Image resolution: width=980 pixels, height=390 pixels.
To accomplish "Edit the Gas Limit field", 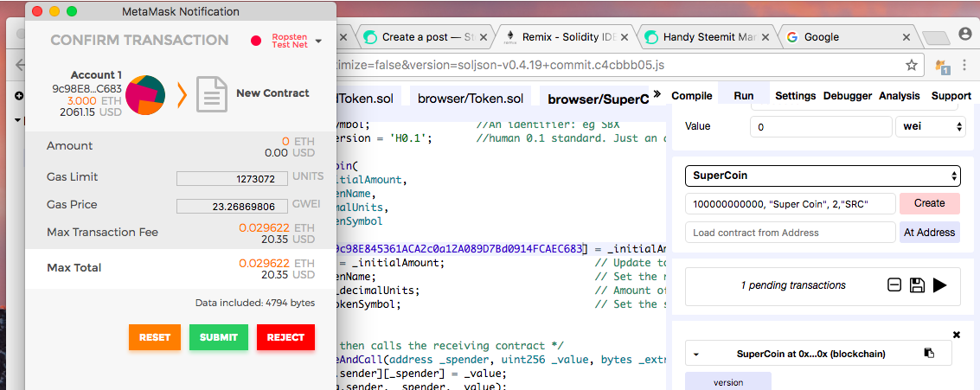I will [x=233, y=179].
